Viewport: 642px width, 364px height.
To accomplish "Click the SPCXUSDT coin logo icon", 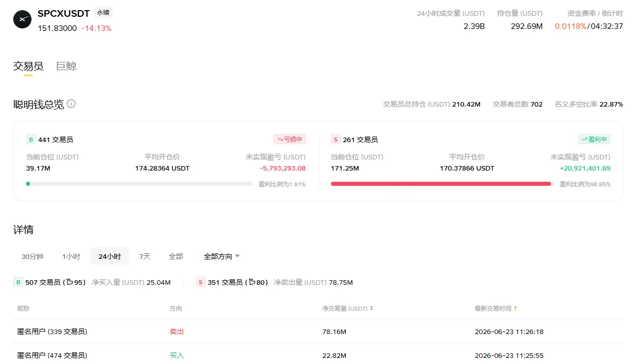I will (x=22, y=19).
